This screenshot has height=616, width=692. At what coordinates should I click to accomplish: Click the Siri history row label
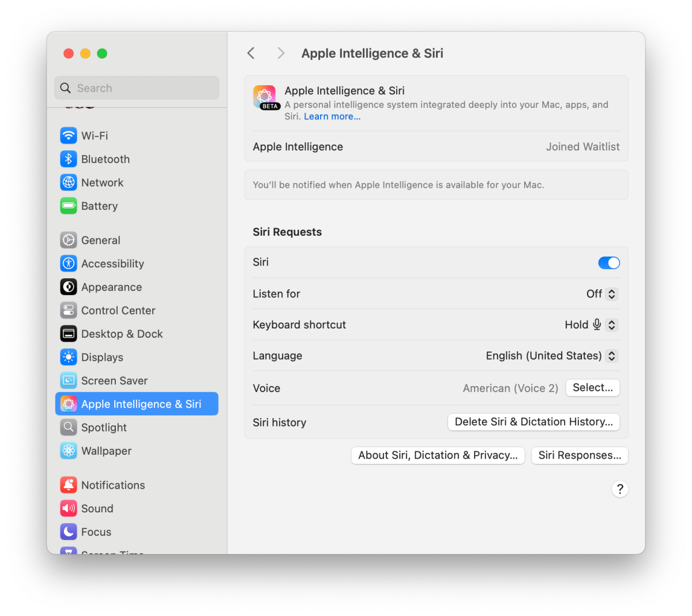point(280,422)
